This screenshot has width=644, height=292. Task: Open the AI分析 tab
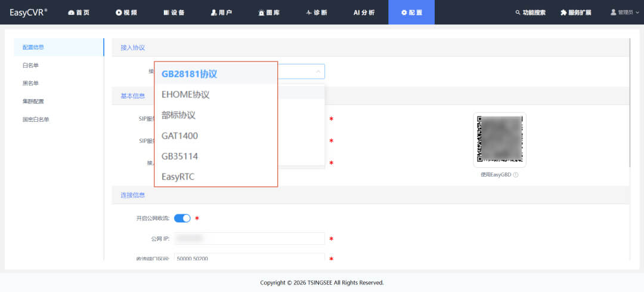click(x=364, y=13)
